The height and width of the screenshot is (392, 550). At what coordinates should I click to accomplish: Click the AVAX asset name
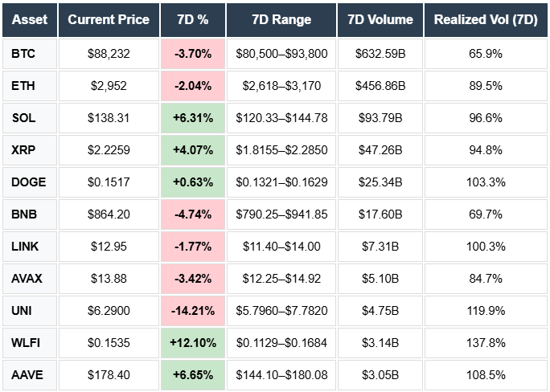(x=29, y=279)
